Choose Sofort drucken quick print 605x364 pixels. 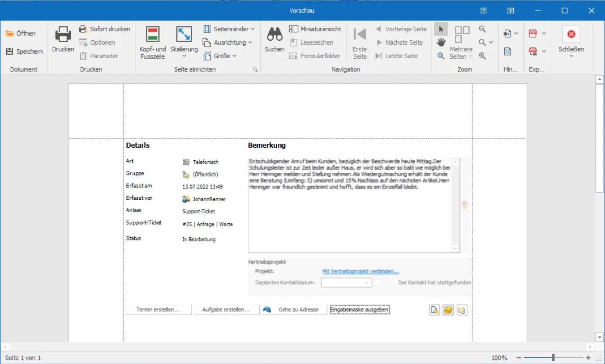(104, 29)
